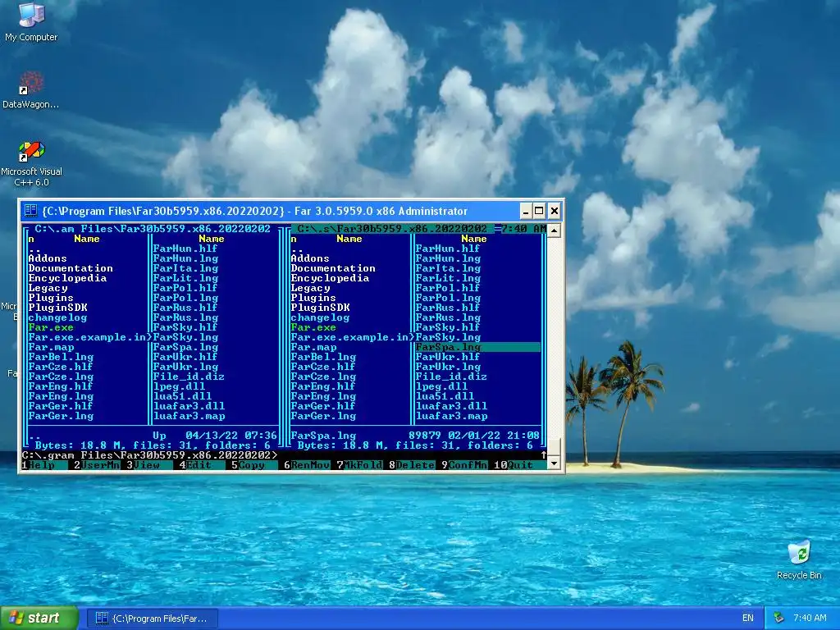Select Documentation folder in right panel
This screenshot has height=630, width=840.
point(333,268)
